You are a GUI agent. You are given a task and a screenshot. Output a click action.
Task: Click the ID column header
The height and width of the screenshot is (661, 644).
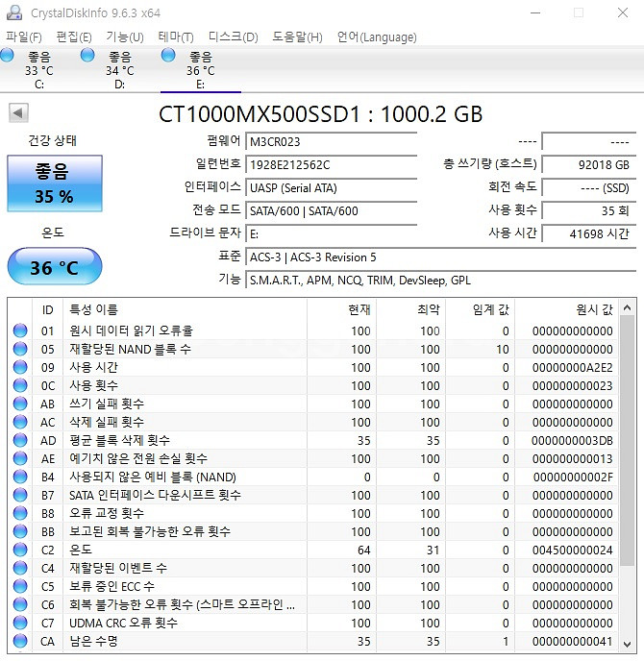click(x=47, y=309)
